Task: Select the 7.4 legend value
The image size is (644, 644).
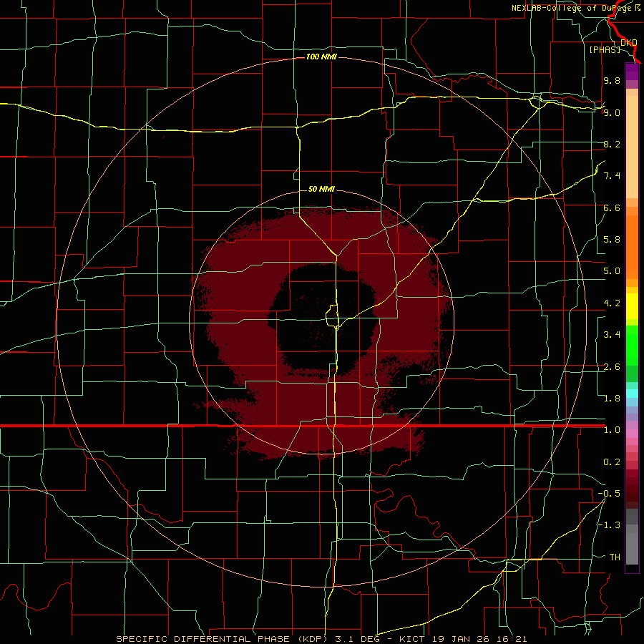Action: coord(612,176)
